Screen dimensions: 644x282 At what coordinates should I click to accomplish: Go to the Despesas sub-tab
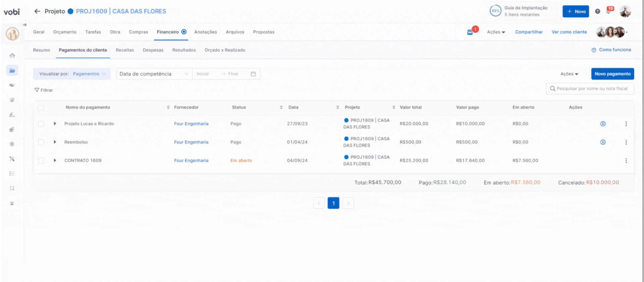point(153,50)
